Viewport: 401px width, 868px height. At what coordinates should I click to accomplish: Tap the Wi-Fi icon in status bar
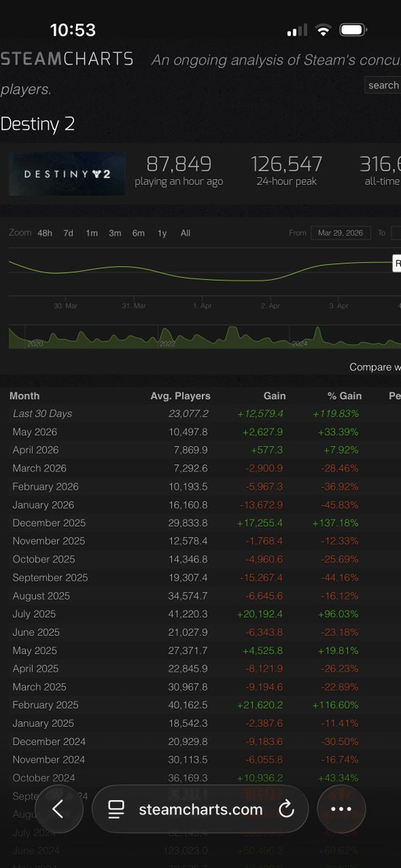323,30
